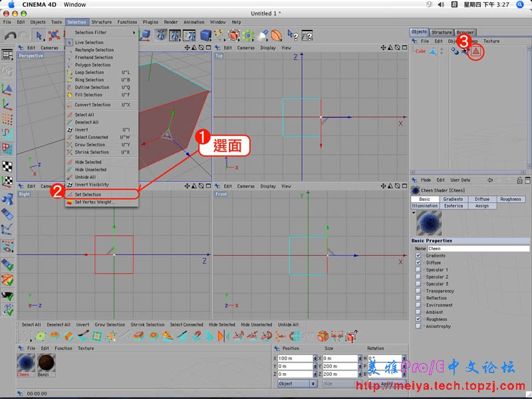Click the Size X value stepper
Viewport: 532px width, 399px height.
360,358
